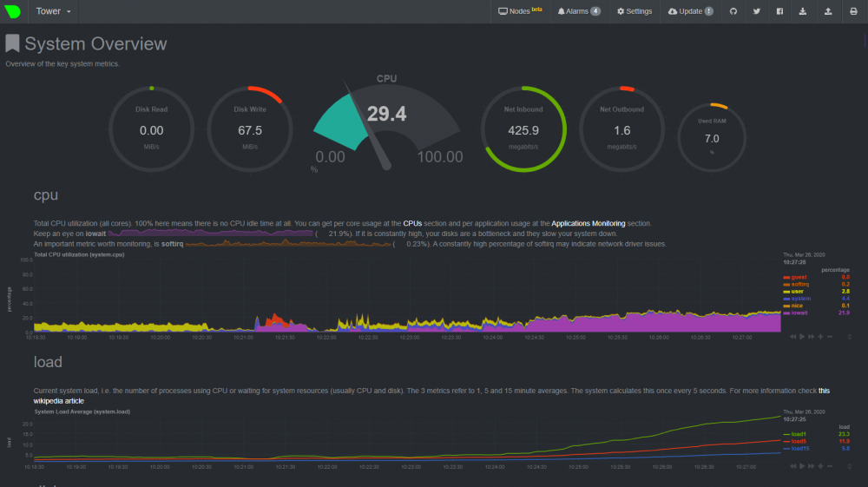The width and height of the screenshot is (868, 487).
Task: Click the System Load Average title text
Action: (82, 411)
